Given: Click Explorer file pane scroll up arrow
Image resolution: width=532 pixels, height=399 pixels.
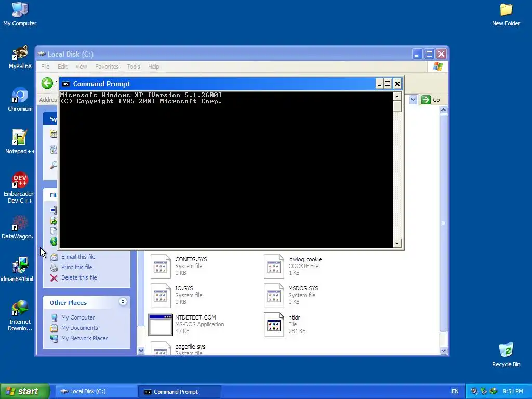Looking at the screenshot, I should tap(444, 110).
